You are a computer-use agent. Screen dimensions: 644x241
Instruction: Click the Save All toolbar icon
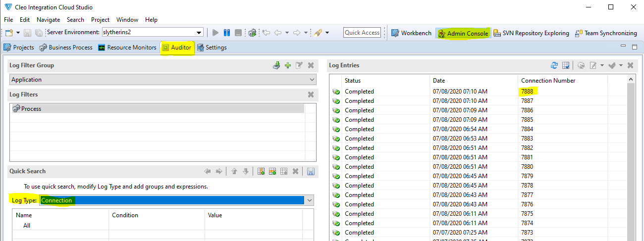click(x=38, y=33)
